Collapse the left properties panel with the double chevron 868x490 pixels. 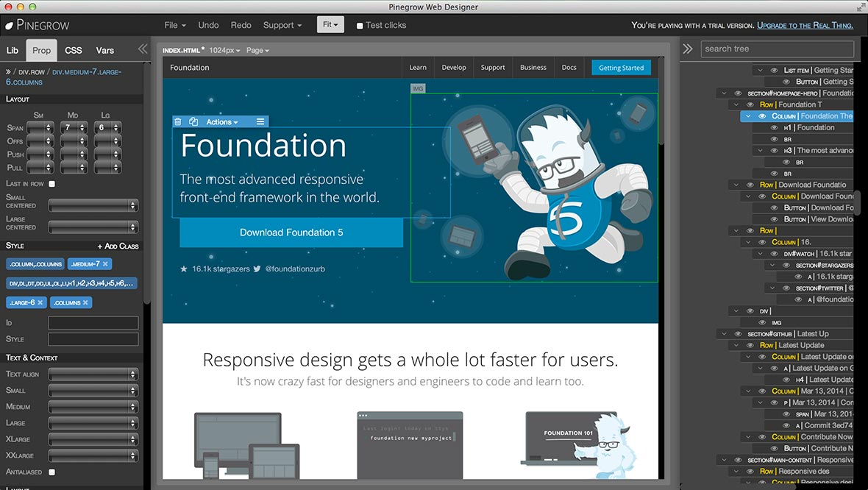click(x=142, y=49)
